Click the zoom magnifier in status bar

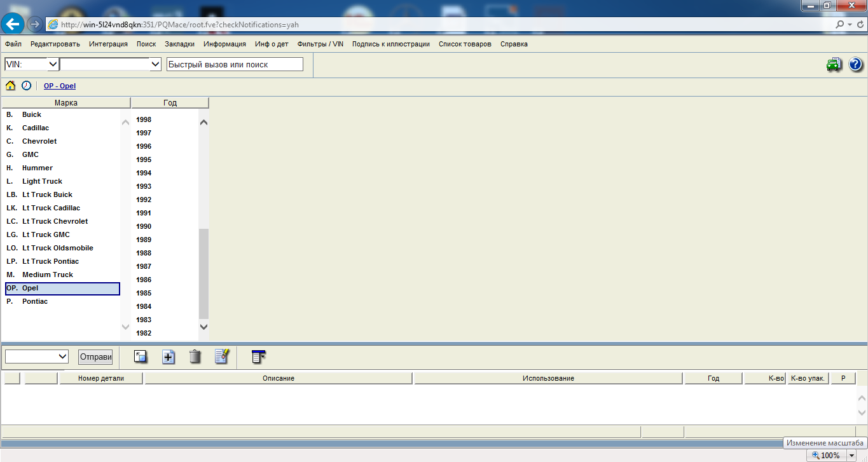(x=815, y=455)
